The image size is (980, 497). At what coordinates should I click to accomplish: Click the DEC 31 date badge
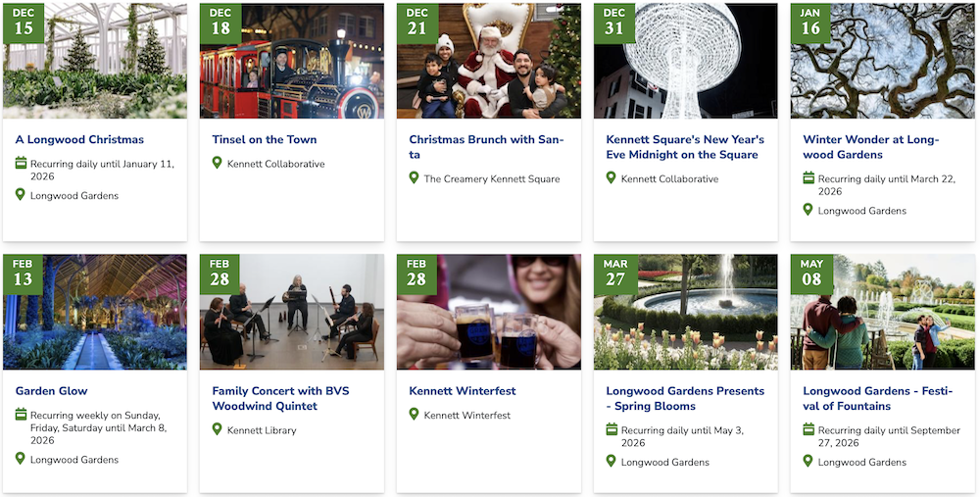(x=614, y=23)
